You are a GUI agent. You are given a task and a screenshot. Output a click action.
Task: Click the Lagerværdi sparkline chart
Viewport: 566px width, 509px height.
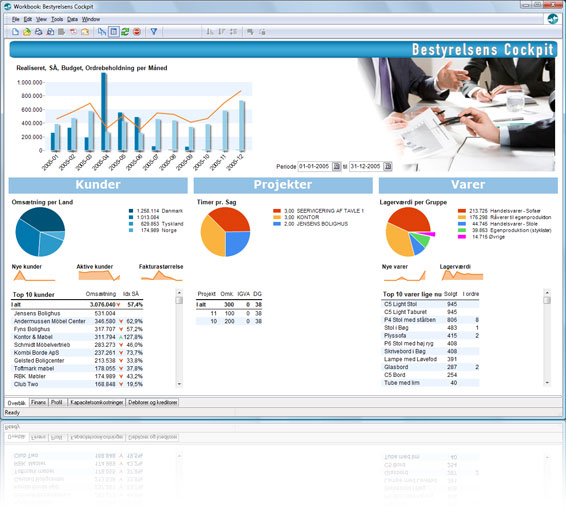pos(462,275)
